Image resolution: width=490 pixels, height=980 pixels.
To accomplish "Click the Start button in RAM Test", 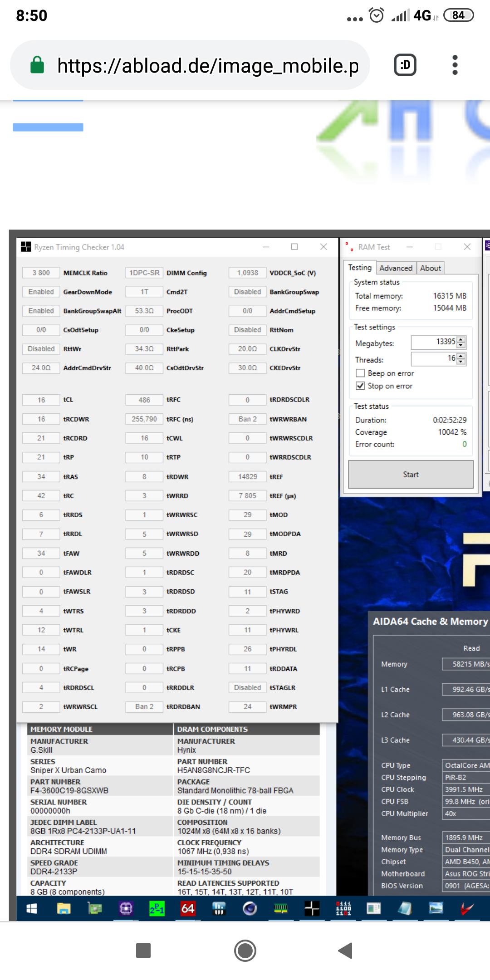I will [411, 475].
